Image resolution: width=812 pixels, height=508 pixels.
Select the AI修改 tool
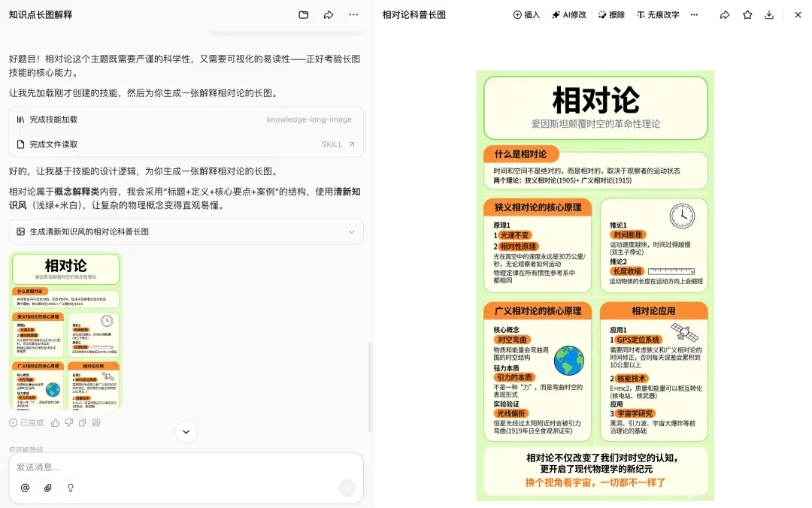(x=569, y=15)
